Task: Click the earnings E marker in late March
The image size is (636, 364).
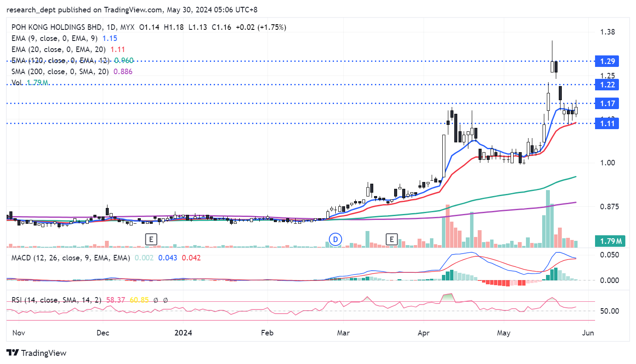Action: coord(391,240)
